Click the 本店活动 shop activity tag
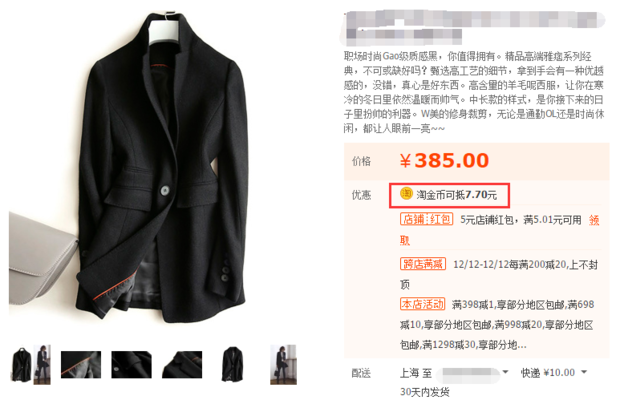 pyautogui.click(x=422, y=304)
